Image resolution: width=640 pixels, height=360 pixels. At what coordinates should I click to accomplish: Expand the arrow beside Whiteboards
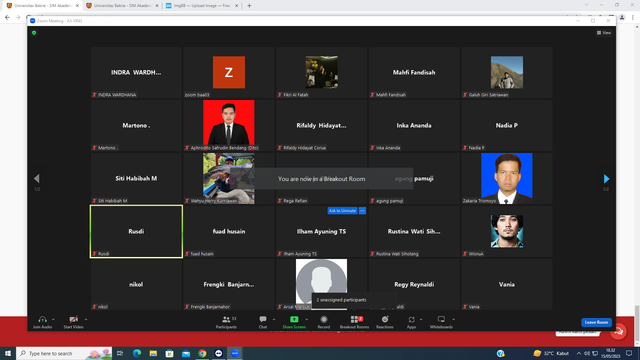(453, 319)
